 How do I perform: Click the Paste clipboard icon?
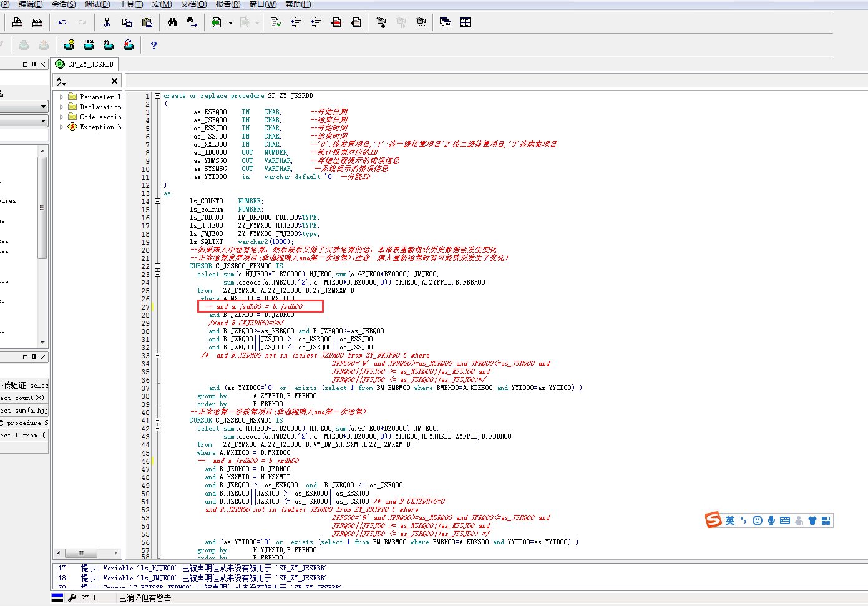tap(147, 22)
